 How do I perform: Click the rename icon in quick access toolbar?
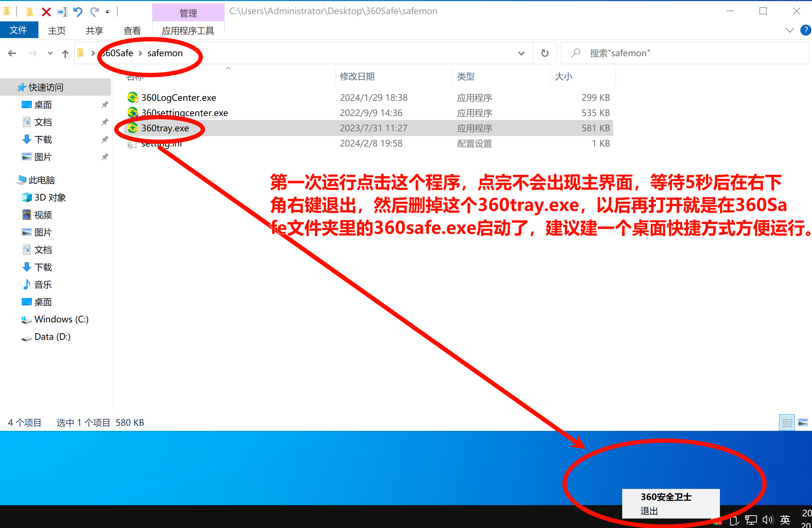coord(62,11)
